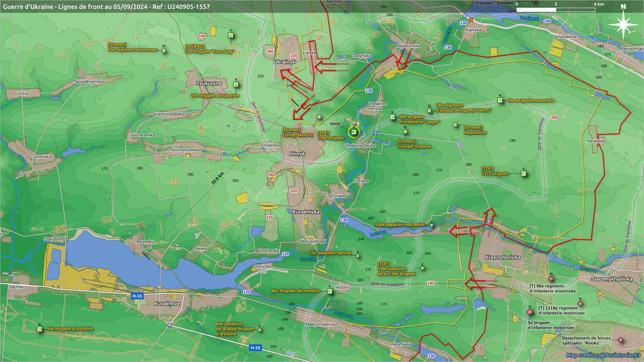Click the 46e brigade aéromobile marker
The width and height of the screenshot is (644, 362).
pyautogui.click(x=330, y=291)
